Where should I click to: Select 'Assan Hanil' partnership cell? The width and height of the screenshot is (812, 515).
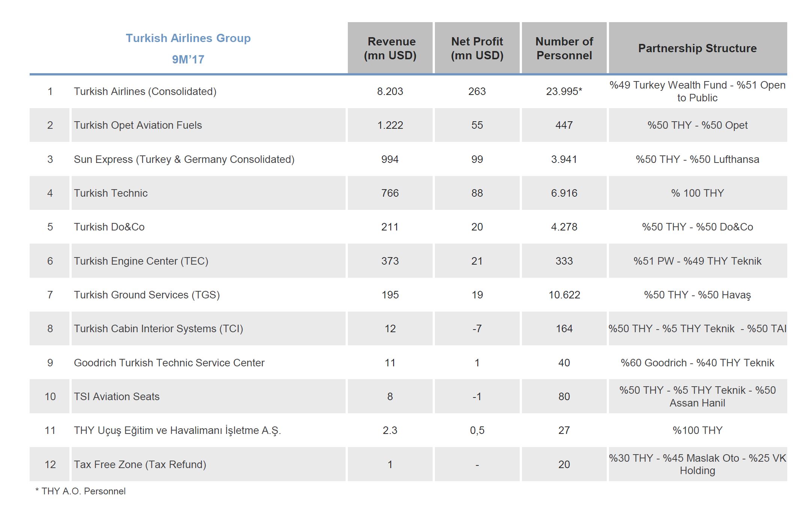coord(698,396)
